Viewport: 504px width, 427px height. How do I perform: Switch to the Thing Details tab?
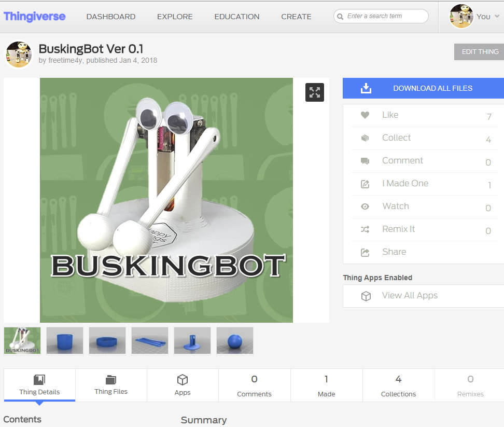click(39, 385)
